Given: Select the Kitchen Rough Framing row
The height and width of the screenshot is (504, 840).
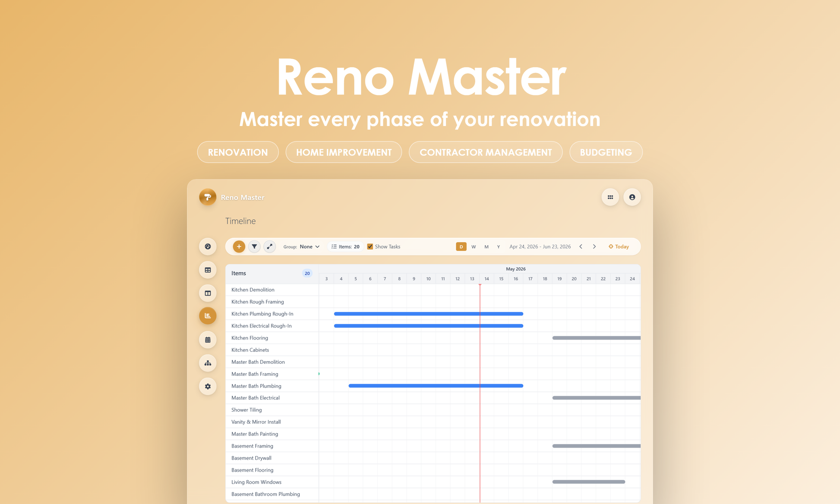Looking at the screenshot, I should (272, 302).
